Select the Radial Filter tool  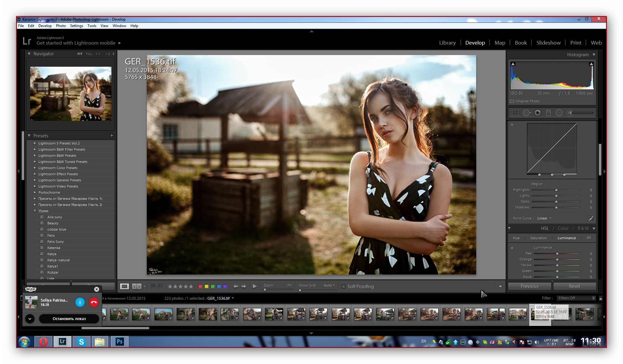pyautogui.click(x=559, y=113)
